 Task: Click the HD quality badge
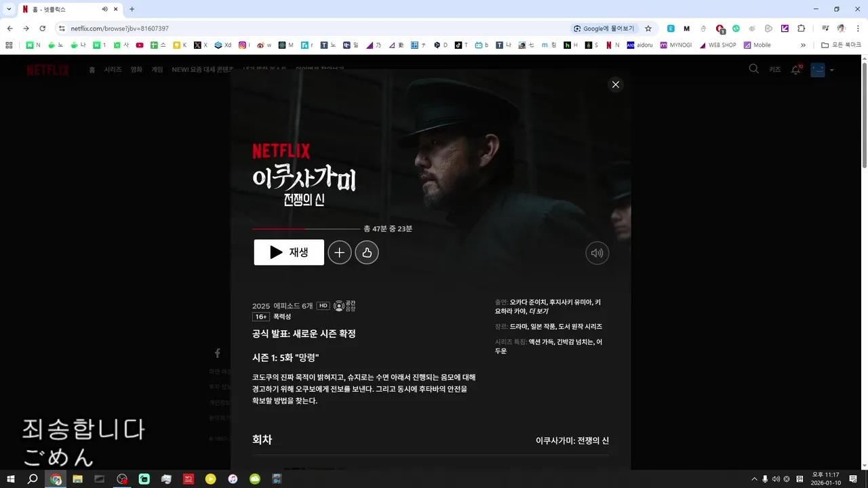pos(323,306)
